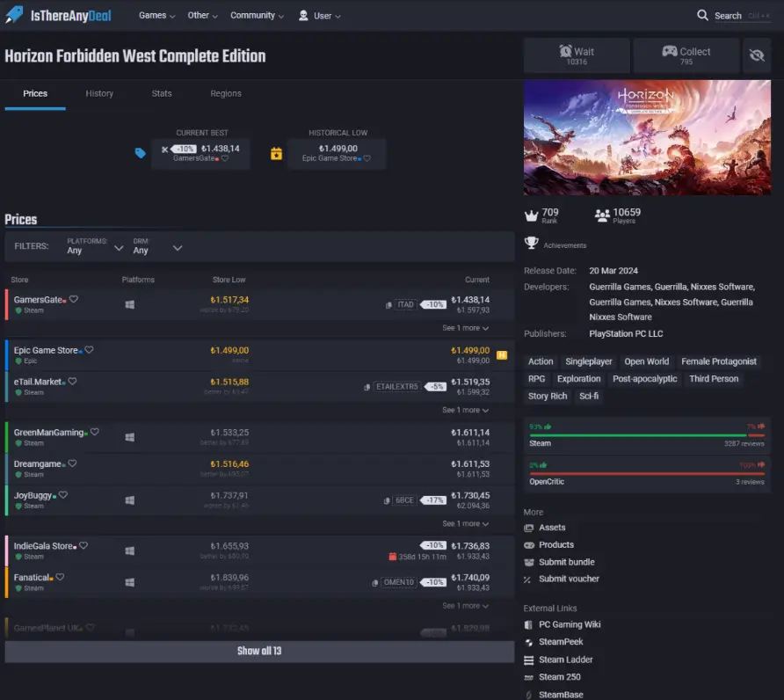Click the Assets icon under More

point(528,528)
